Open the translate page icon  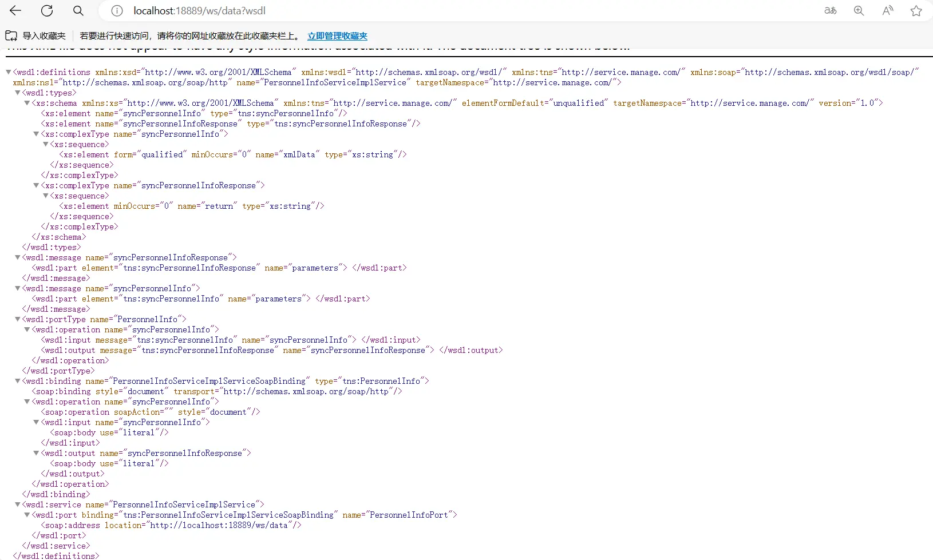click(x=831, y=10)
